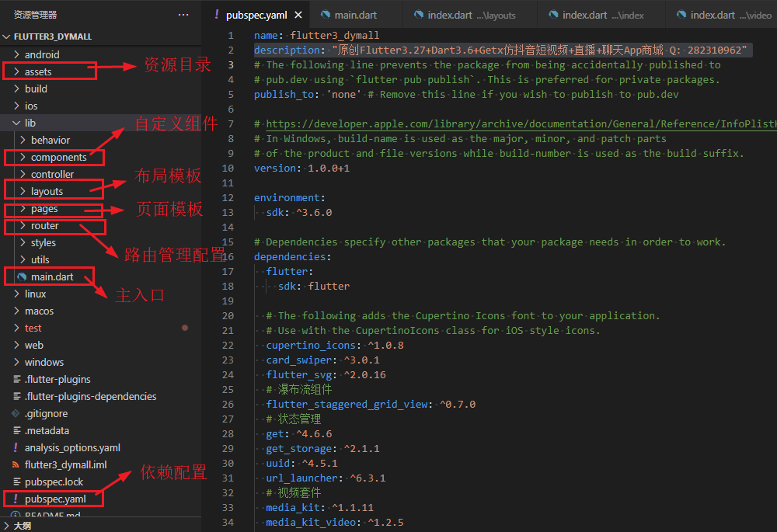Click the .gitignore file icon
This screenshot has height=532, width=777.
click(16, 413)
